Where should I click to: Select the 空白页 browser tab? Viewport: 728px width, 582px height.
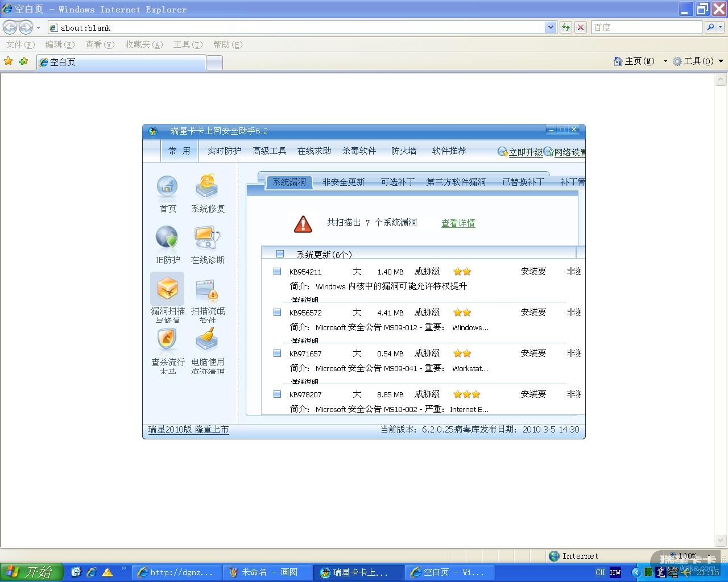pos(121,63)
